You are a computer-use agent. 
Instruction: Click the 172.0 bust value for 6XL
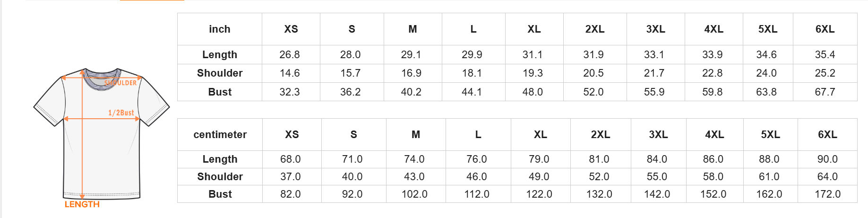pyautogui.click(x=827, y=194)
